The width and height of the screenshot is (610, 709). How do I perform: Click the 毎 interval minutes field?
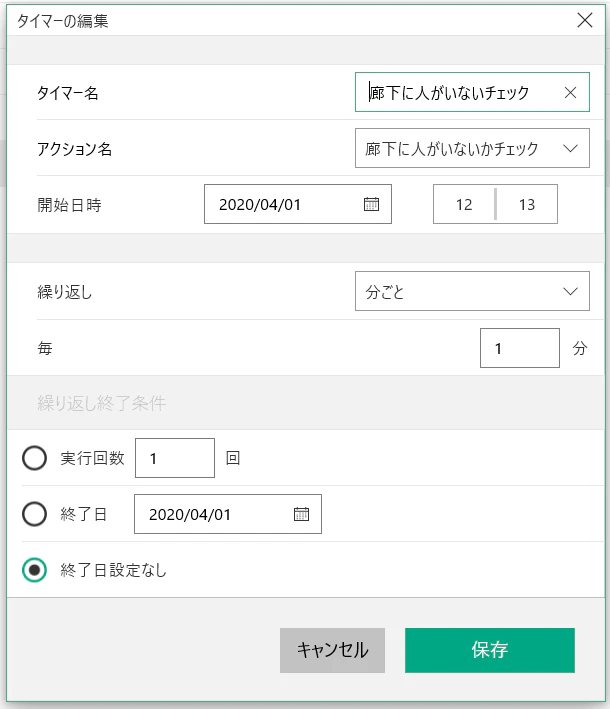pyautogui.click(x=520, y=348)
